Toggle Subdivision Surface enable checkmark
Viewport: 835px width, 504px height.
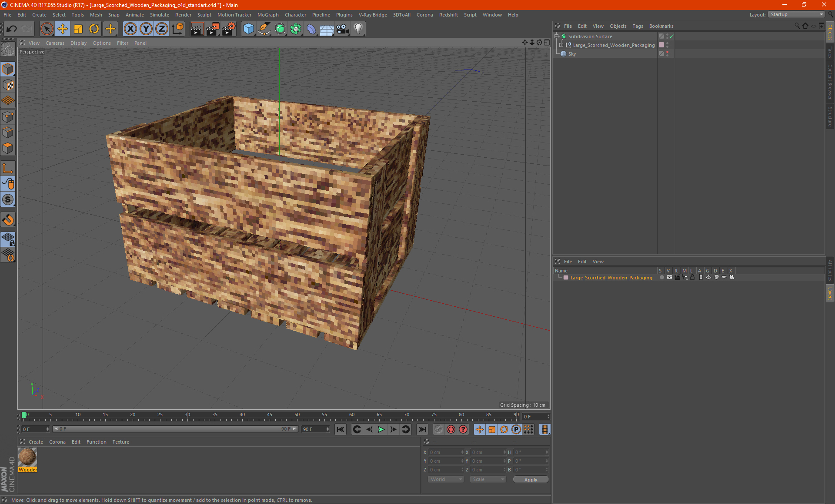click(x=671, y=36)
